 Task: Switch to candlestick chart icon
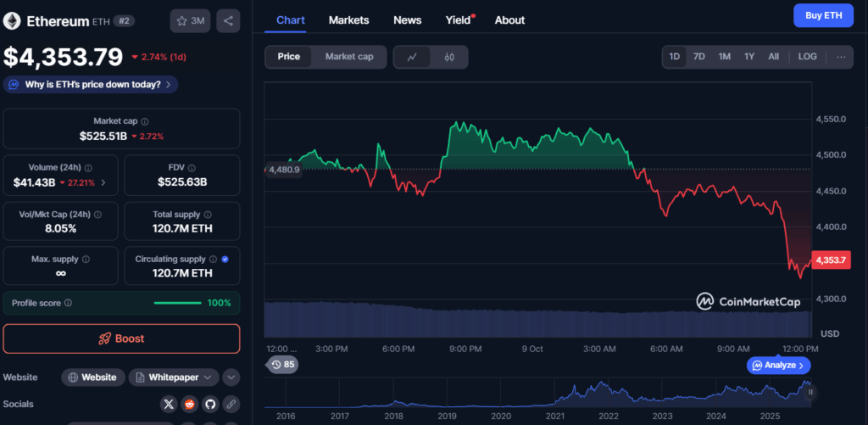click(x=449, y=57)
